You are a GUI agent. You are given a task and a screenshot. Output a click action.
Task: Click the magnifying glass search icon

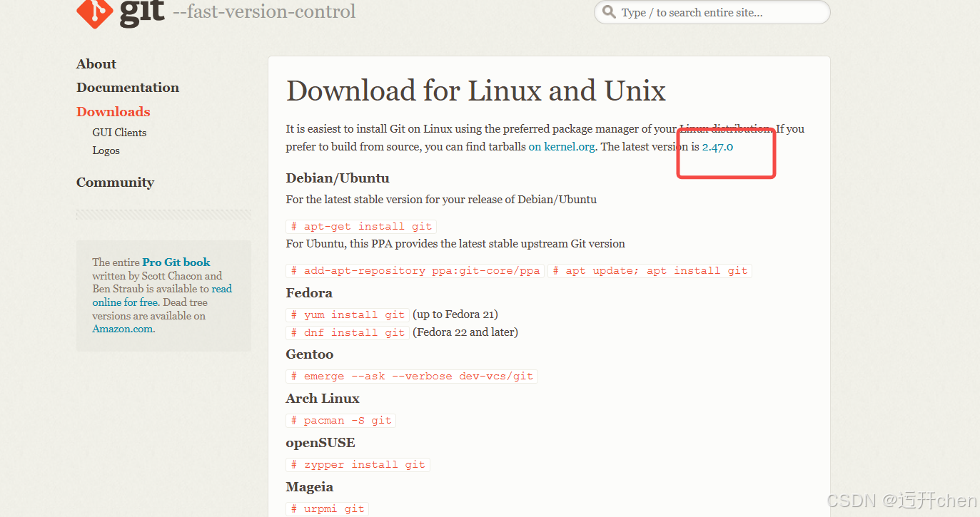(609, 12)
